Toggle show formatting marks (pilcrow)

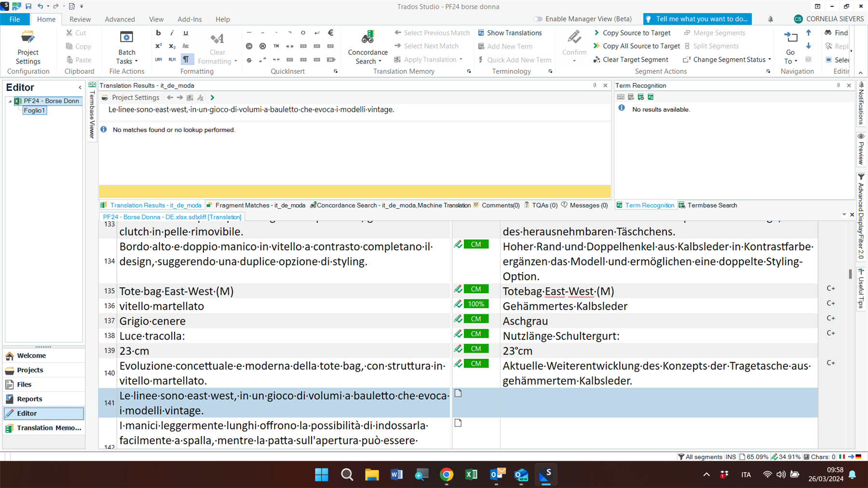click(186, 59)
